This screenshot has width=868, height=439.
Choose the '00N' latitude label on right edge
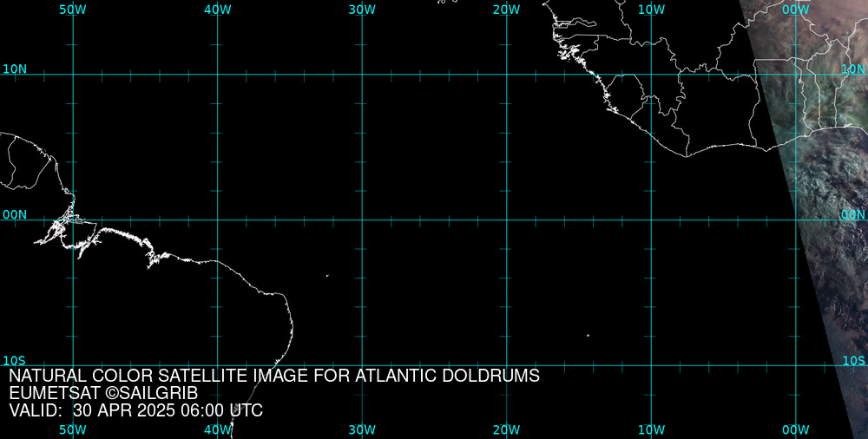pos(853,215)
